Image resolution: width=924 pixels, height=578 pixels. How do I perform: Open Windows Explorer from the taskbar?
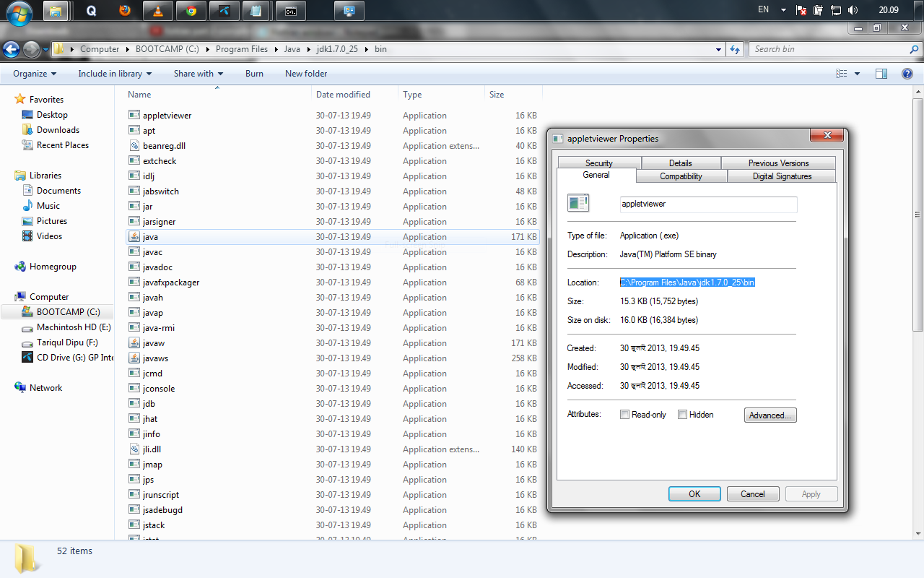click(57, 11)
